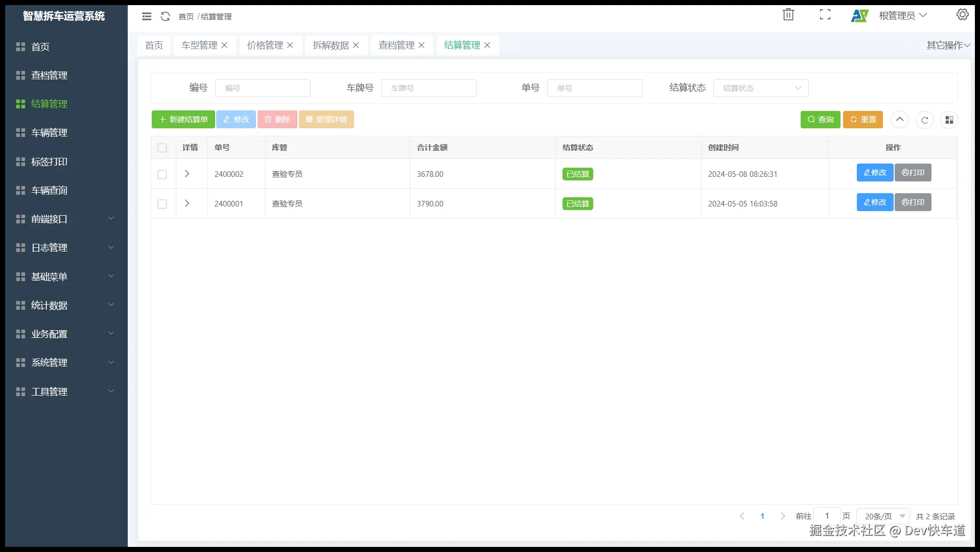Close the 结算管理 tab
Image resolution: width=980 pixels, height=552 pixels.
(x=487, y=45)
